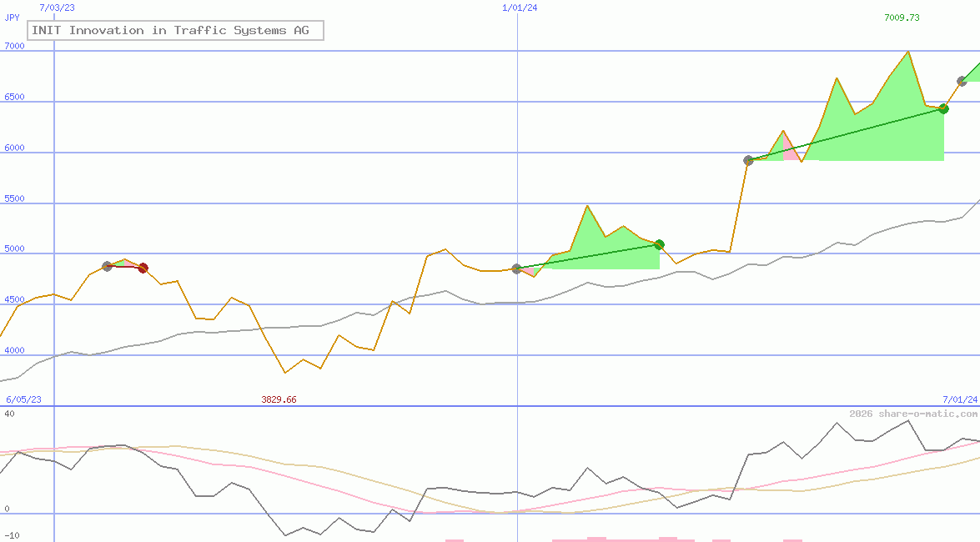Click the 7/01/24 end date label
This screenshot has width=980, height=542.
960,399
